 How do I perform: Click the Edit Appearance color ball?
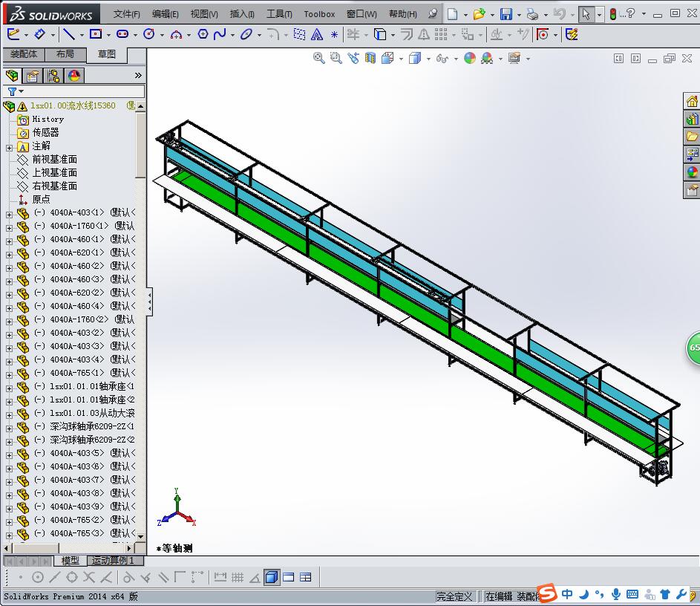click(x=470, y=58)
